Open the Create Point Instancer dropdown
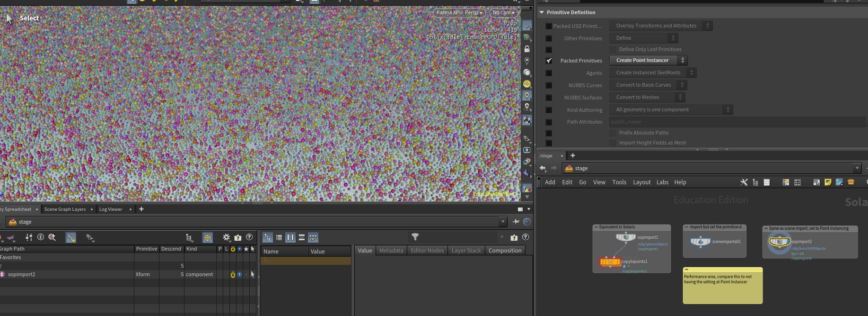Screen dimensions: 868x316 [x=648, y=61]
